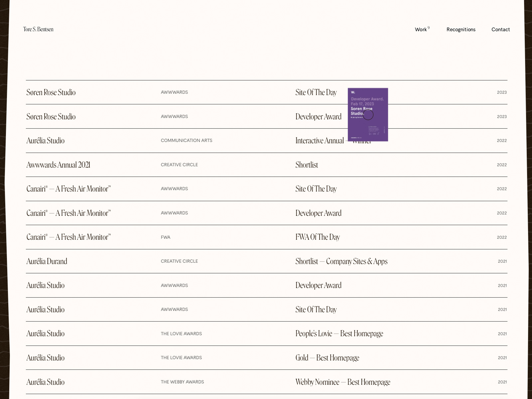Click Canairi Developer Award 2022 text
532x399 pixels.
[x=318, y=213]
